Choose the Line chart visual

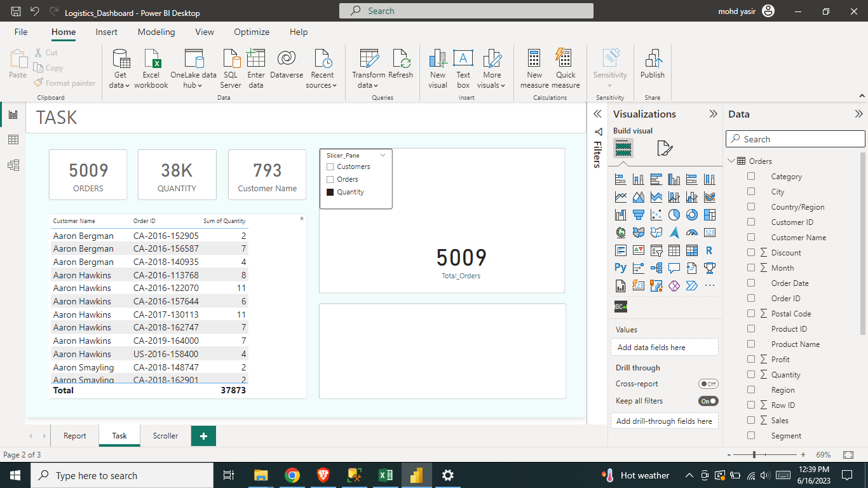pyautogui.click(x=621, y=197)
